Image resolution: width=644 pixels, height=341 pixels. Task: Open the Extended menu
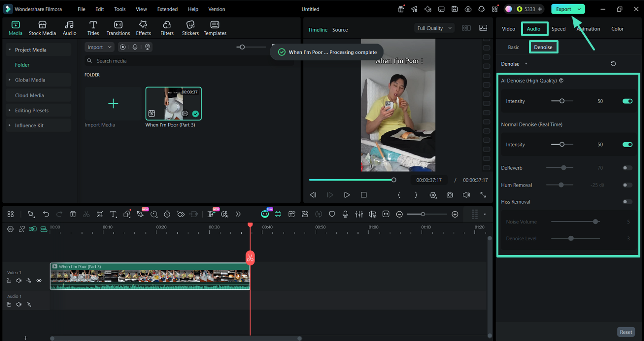(x=167, y=9)
